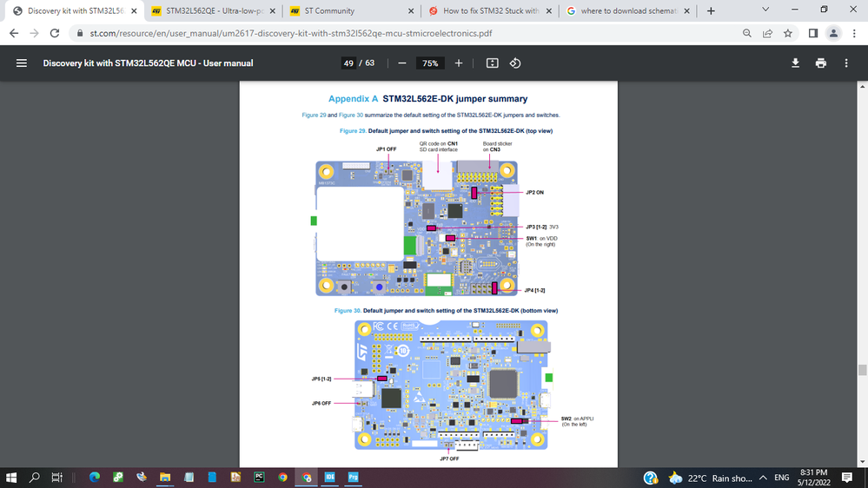Open the clock and calendar 8:31 PM
The image size is (868, 488).
[x=814, y=478]
